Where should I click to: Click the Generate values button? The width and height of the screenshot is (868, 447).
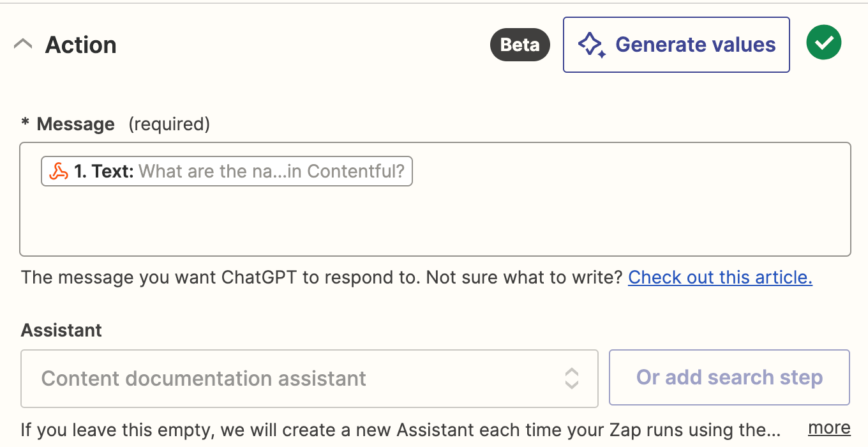point(676,45)
